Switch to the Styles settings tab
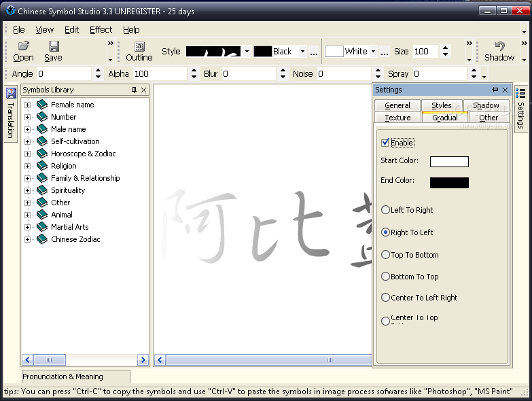532x401 pixels. point(442,105)
